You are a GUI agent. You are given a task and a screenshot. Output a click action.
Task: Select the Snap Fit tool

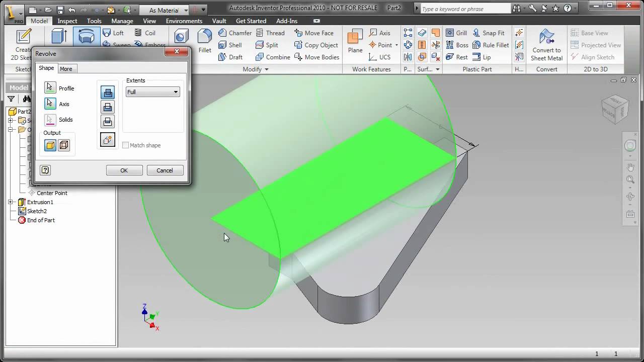point(488,33)
